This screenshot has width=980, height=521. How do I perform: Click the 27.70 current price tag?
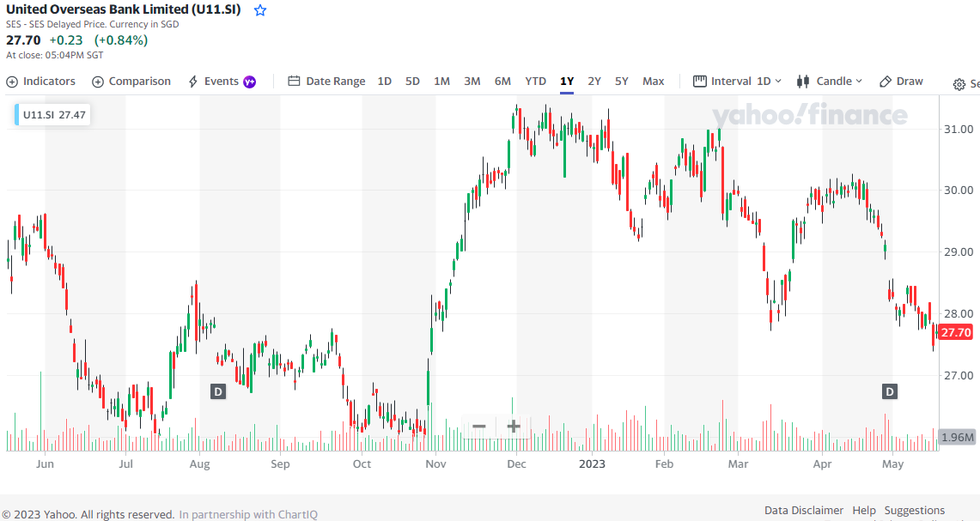(x=956, y=332)
